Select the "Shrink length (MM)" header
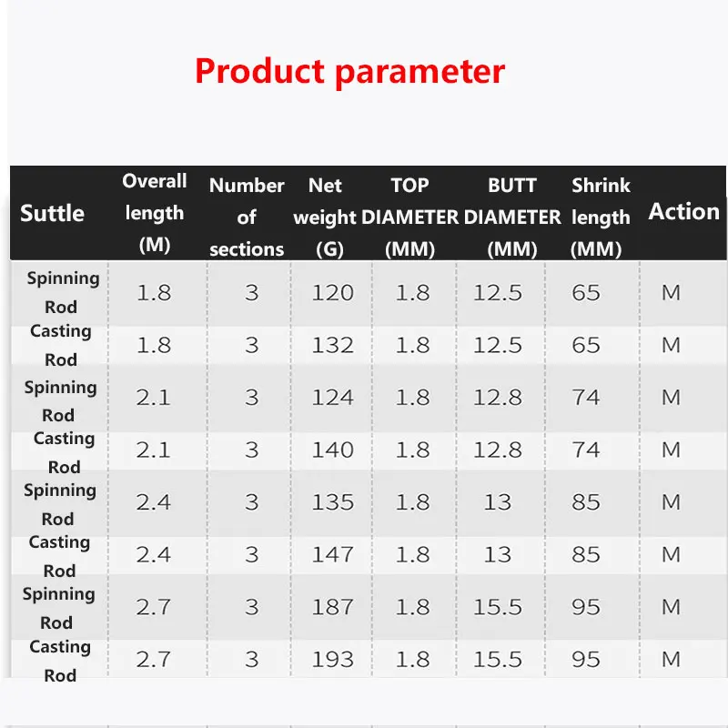728x728 pixels. tap(601, 217)
